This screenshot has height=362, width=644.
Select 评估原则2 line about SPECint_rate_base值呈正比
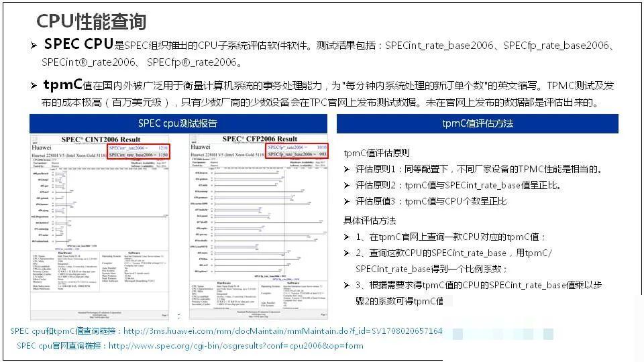tap(458, 185)
